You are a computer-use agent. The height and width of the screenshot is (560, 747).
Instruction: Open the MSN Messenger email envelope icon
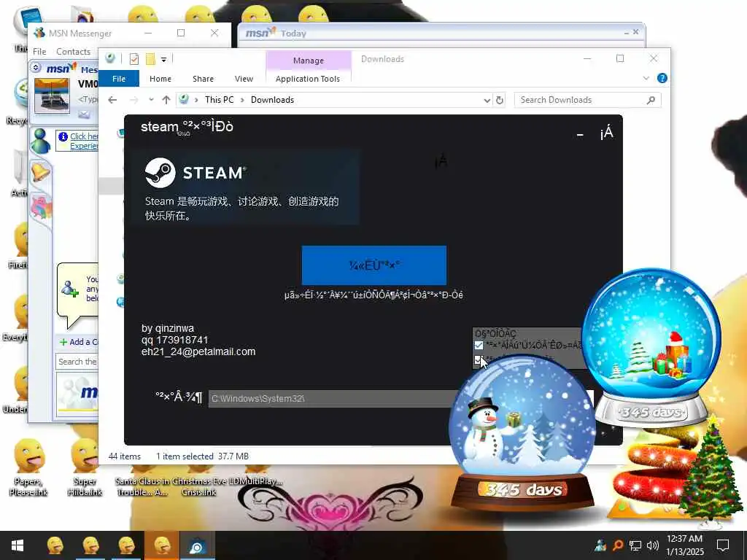coord(84,114)
